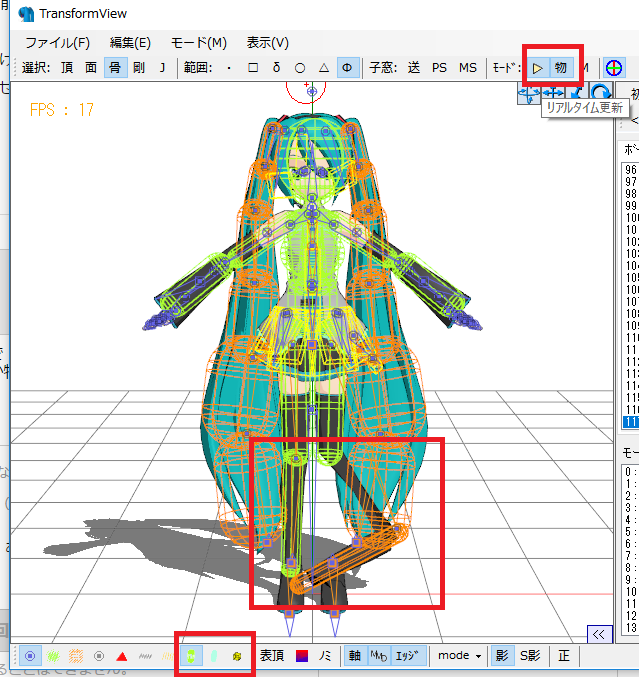
Task: Open the PS sub-window
Action: point(440,68)
